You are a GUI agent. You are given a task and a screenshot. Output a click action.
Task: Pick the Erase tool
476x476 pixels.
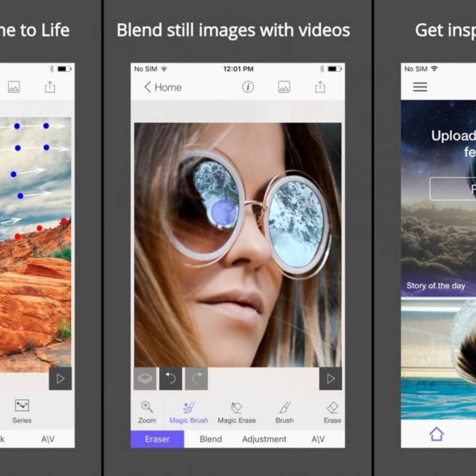332,412
